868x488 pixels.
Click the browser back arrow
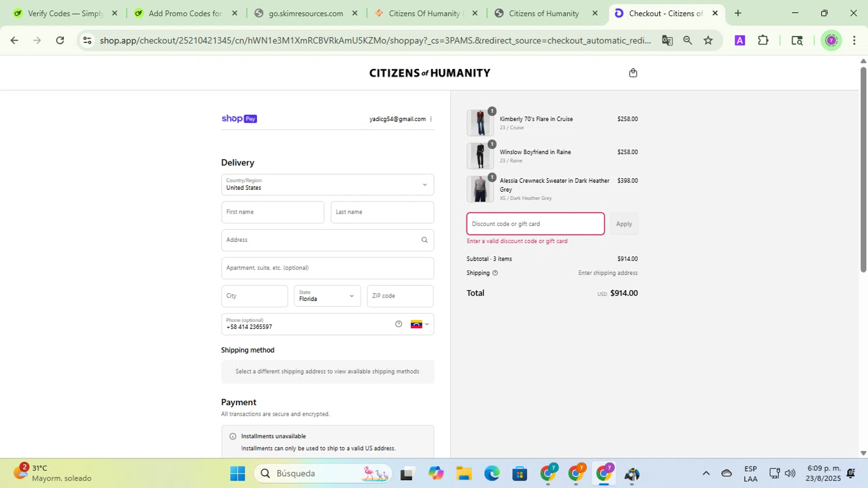14,41
